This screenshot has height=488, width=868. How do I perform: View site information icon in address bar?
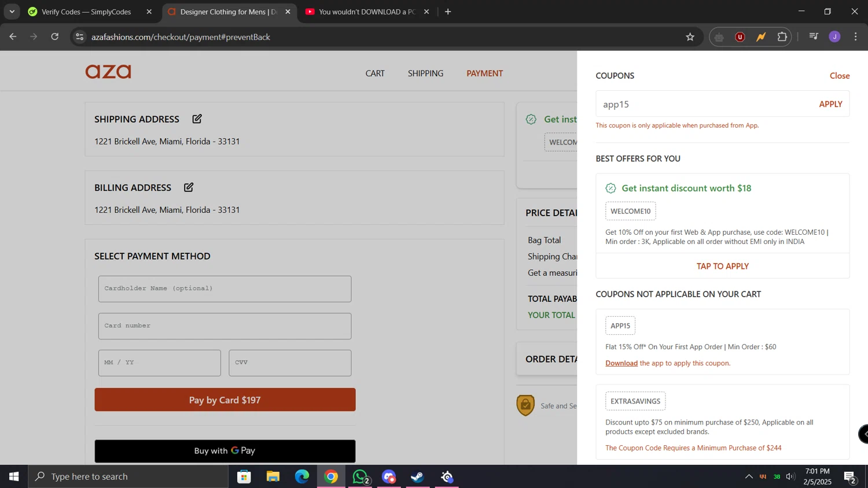(x=80, y=37)
